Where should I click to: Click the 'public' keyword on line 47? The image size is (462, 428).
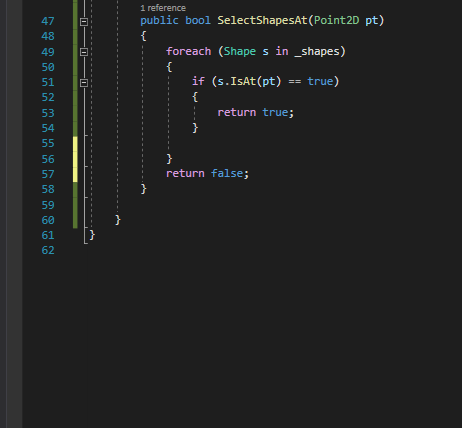159,20
